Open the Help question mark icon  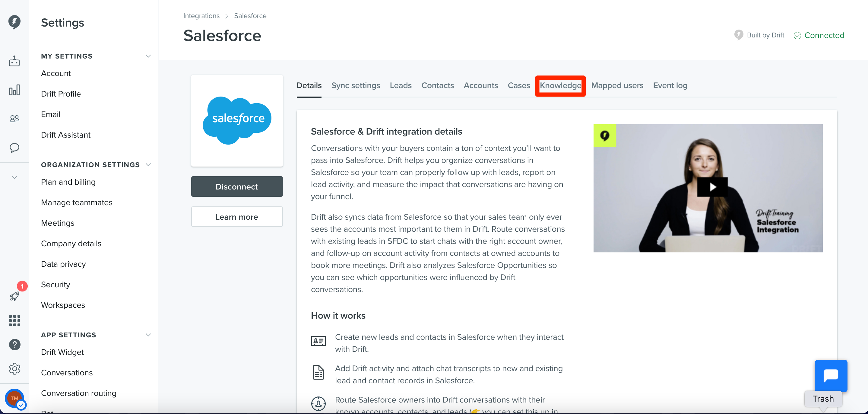(14, 345)
